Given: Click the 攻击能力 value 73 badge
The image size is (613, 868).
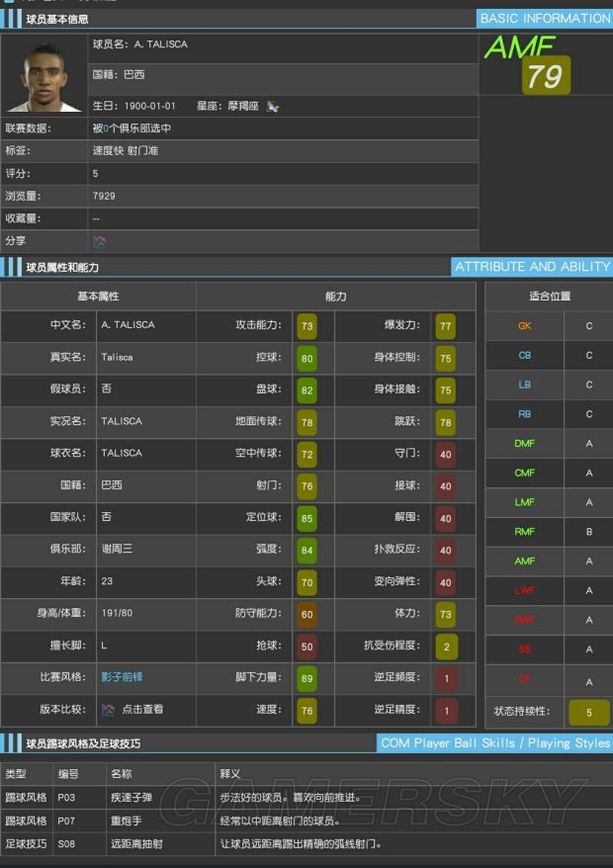Looking at the screenshot, I should (x=306, y=326).
